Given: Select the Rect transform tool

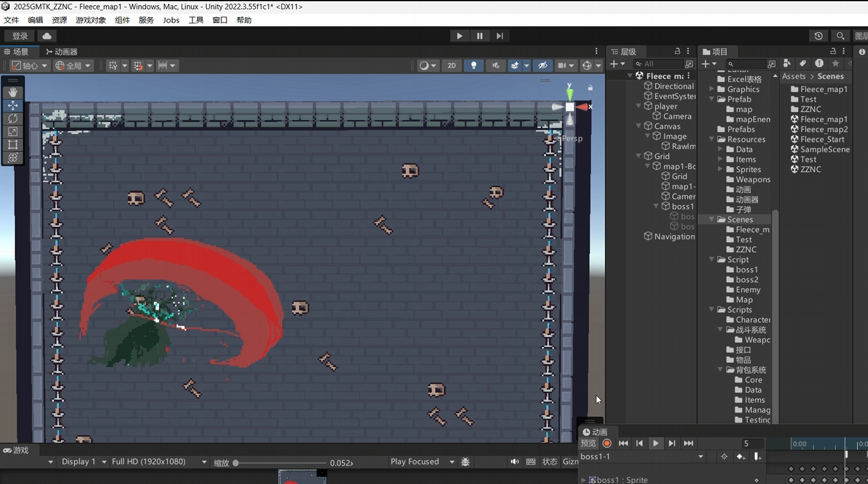Looking at the screenshot, I should (x=13, y=145).
